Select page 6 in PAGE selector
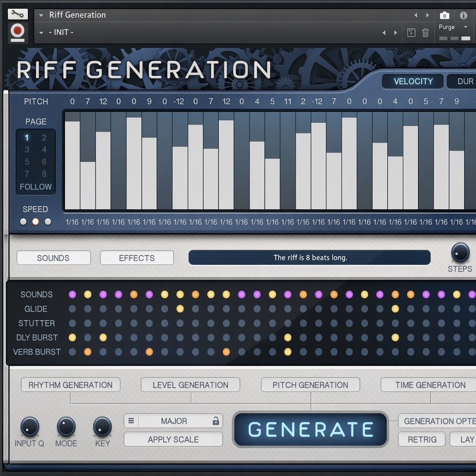This screenshot has width=476, height=476. (44, 161)
